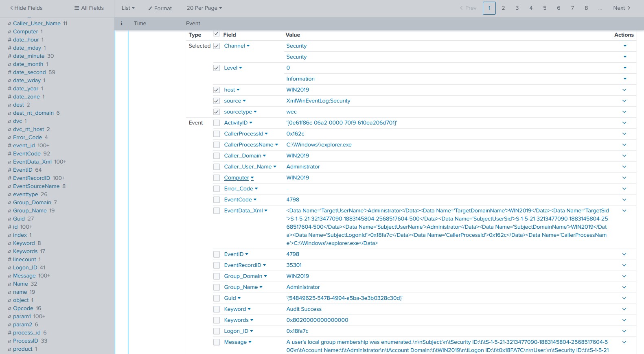Go to results page 3
The image size is (644, 354).
point(517,8)
